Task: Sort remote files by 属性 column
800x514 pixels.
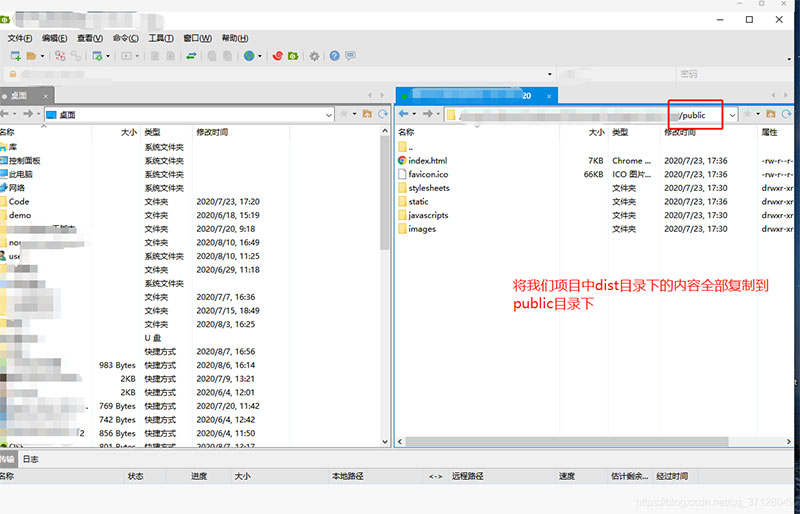Action: (769, 132)
